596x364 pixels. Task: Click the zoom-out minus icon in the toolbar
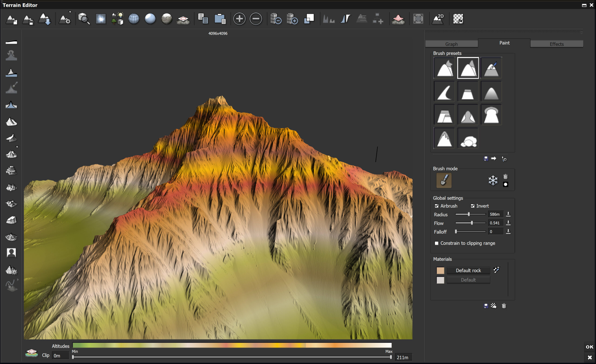click(x=256, y=19)
